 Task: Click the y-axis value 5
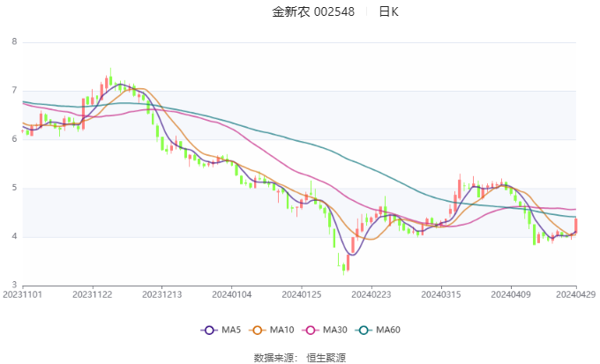14,188
